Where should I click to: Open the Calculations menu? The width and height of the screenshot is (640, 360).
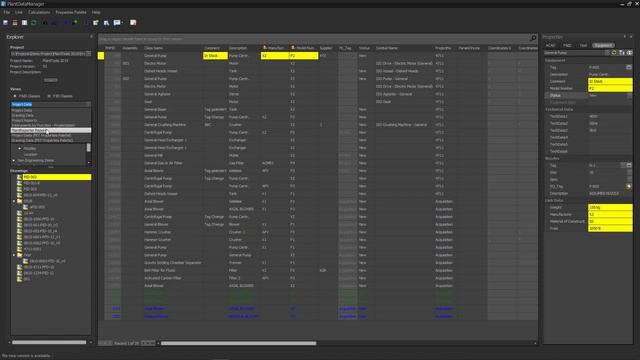coord(39,12)
